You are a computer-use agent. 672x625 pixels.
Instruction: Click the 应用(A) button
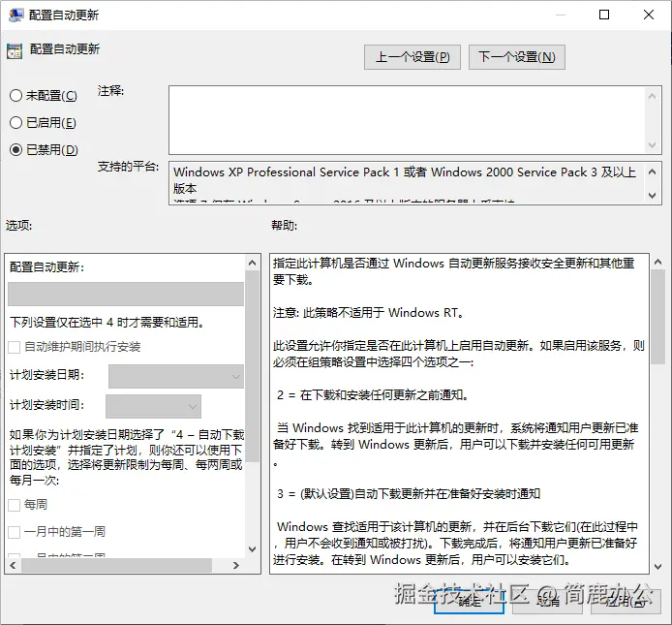click(x=626, y=601)
